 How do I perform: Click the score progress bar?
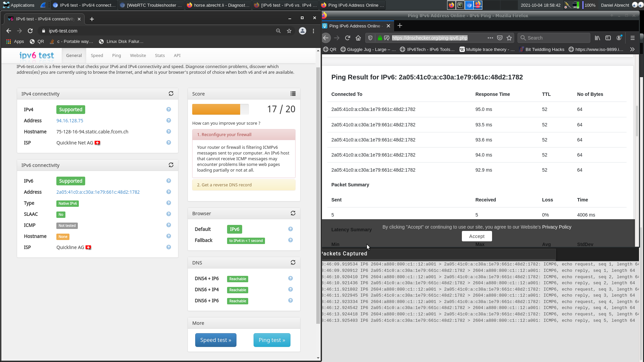click(x=220, y=109)
